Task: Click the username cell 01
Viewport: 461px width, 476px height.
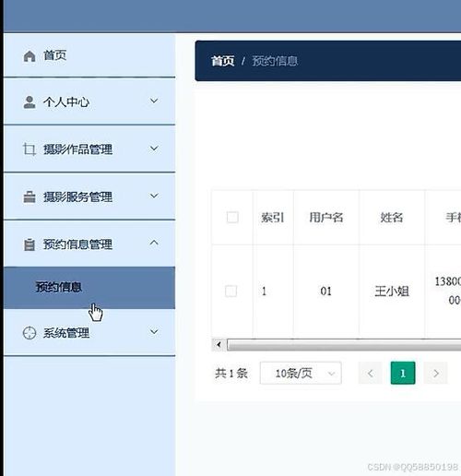Action: coord(326,291)
